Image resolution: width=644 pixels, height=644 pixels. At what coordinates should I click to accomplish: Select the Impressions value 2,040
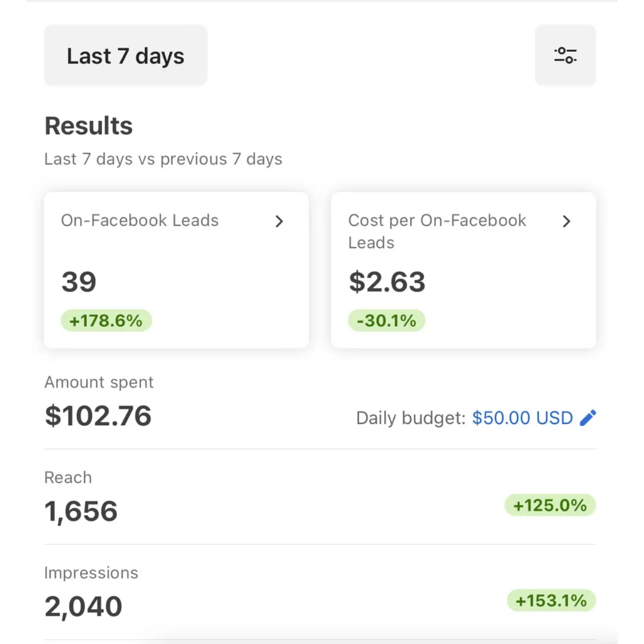click(83, 606)
